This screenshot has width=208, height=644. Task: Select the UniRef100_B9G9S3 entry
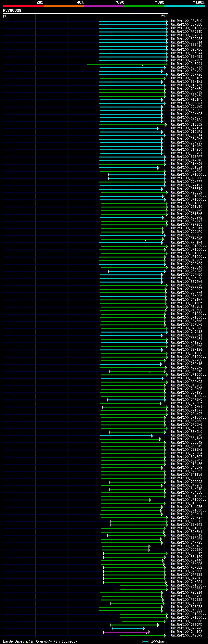point(187,39)
